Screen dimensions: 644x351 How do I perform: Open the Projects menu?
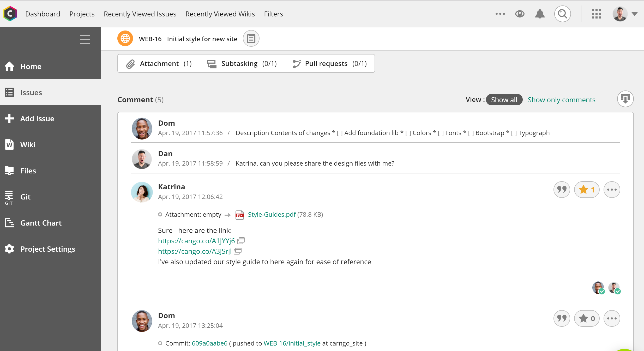click(82, 14)
